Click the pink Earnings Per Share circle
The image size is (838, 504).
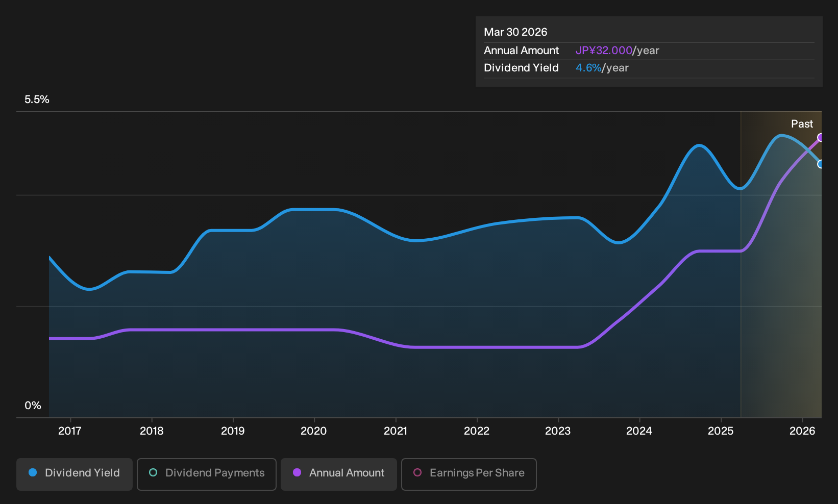click(417, 473)
